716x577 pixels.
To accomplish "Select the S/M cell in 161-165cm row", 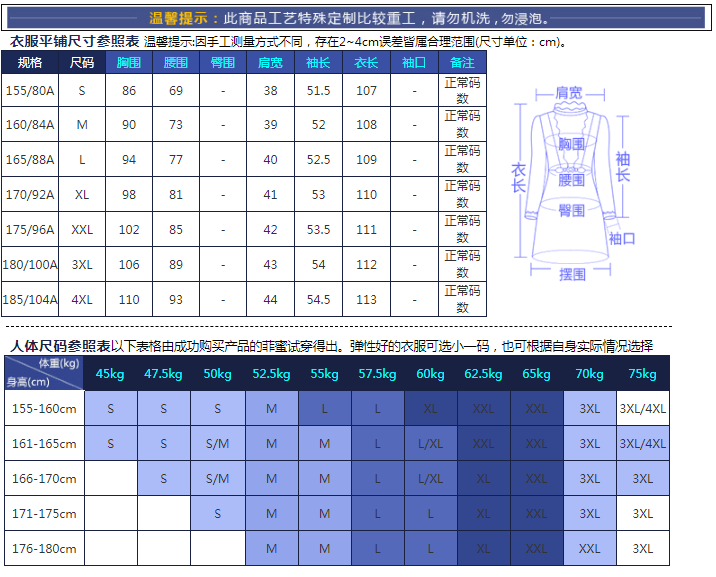I will (217, 444).
